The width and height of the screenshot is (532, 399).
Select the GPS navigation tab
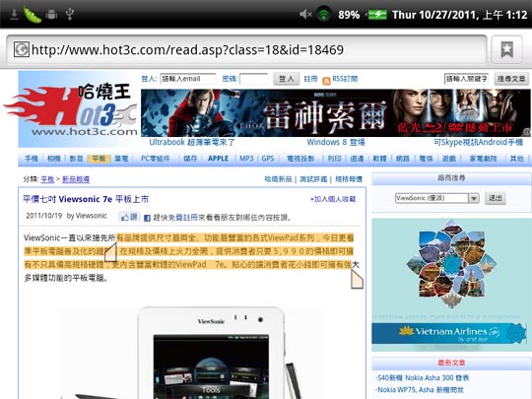[x=268, y=159]
